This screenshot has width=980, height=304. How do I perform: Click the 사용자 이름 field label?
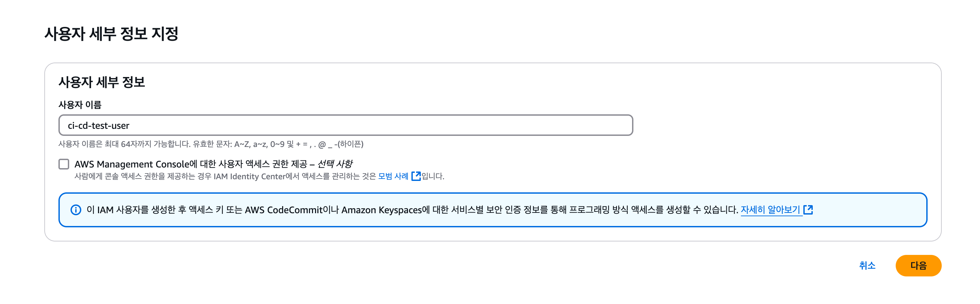(x=80, y=105)
